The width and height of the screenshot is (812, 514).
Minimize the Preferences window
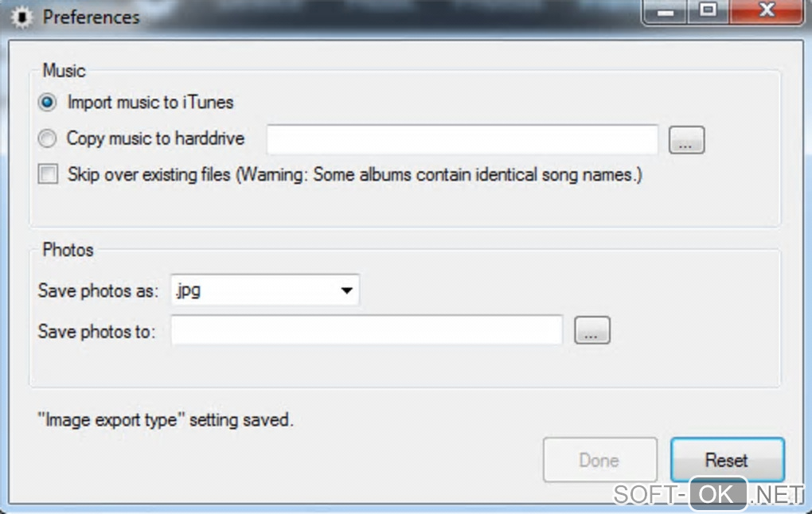(665, 12)
